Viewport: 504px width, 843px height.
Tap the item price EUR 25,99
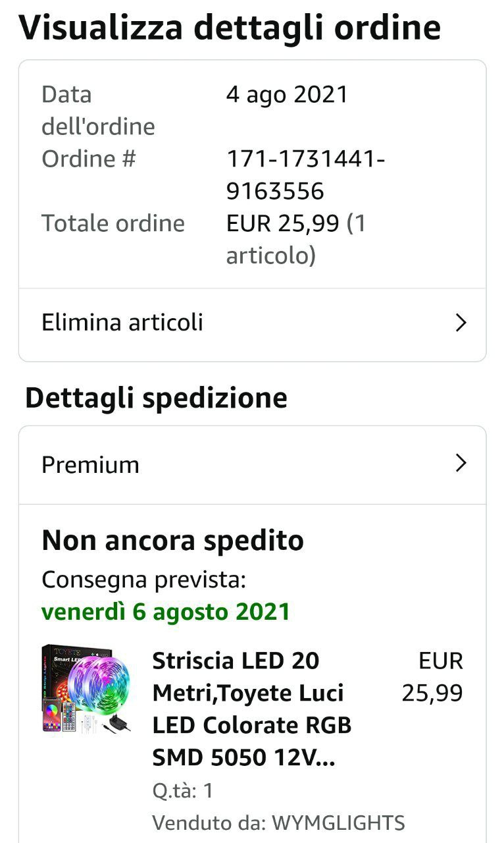coord(432,676)
